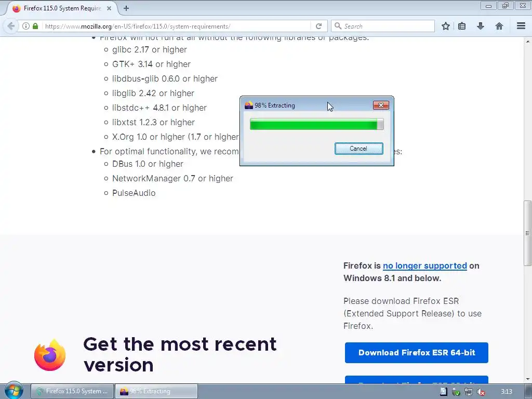Image resolution: width=532 pixels, height=399 pixels.
Task: Click the green shield tray icon
Action: coord(456,392)
